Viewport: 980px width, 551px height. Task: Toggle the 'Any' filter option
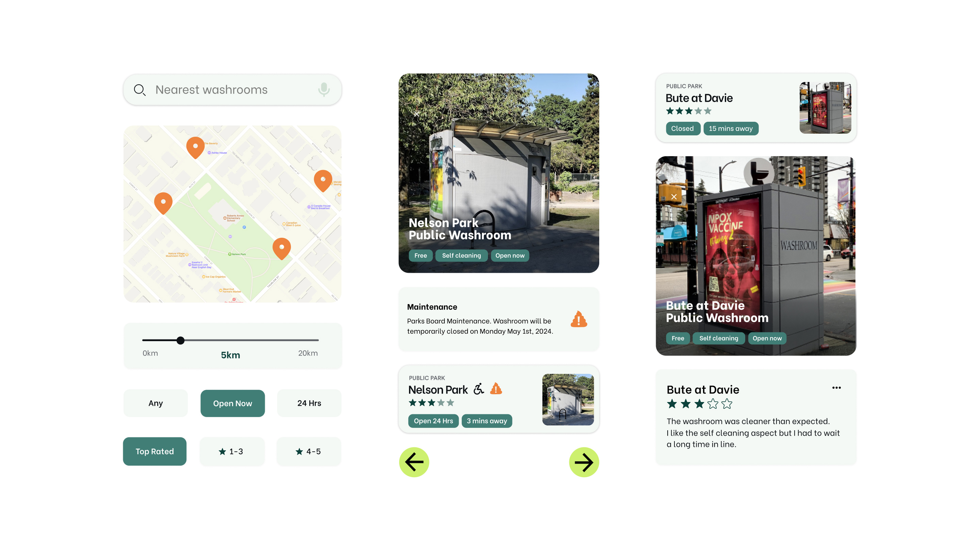click(155, 403)
